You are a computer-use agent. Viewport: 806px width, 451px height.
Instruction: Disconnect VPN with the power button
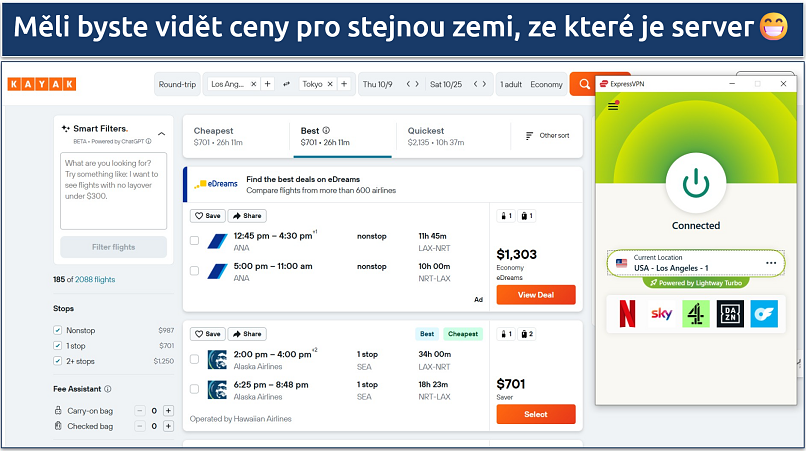coord(695,182)
